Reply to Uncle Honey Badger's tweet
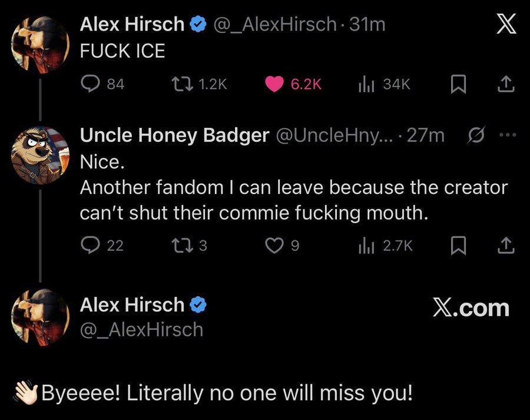Viewport: 530px width, 420px height. (x=90, y=245)
